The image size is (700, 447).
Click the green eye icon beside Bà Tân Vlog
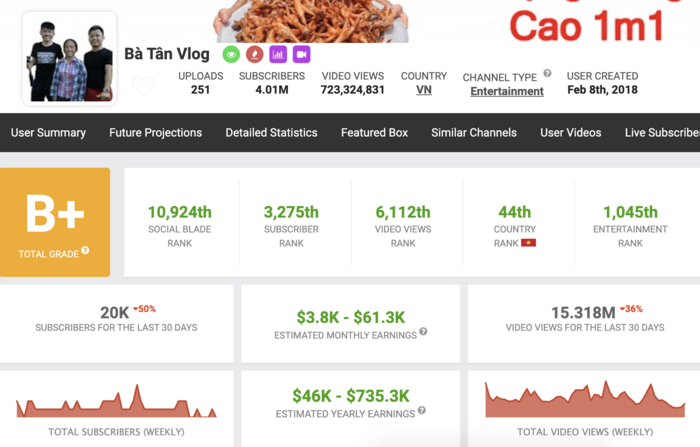click(x=231, y=54)
